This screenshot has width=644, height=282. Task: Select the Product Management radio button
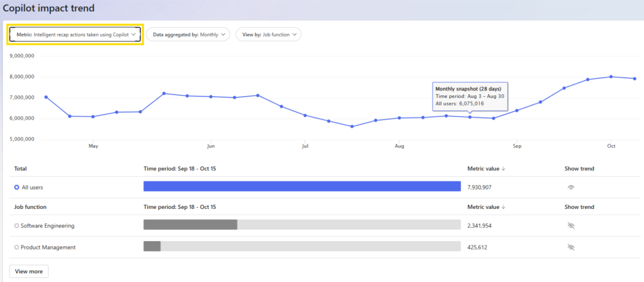16,247
